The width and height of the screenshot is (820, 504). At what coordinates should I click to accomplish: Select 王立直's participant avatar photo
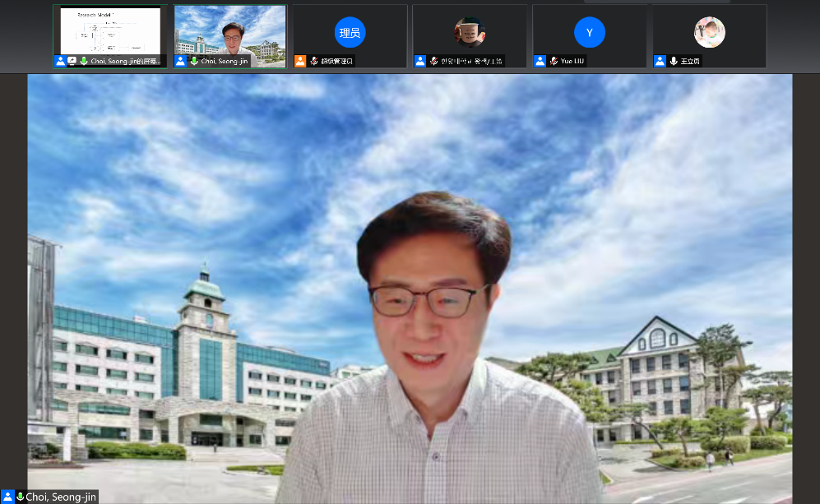[709, 33]
